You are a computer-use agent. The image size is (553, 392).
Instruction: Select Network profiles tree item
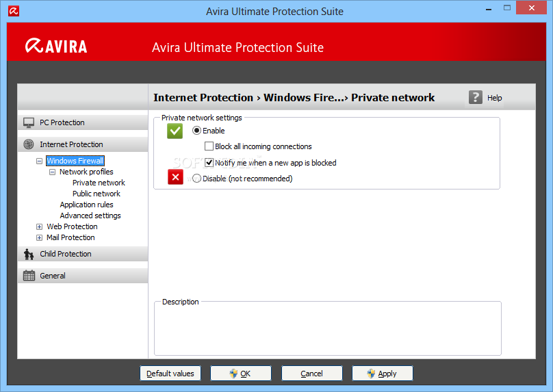[86, 172]
